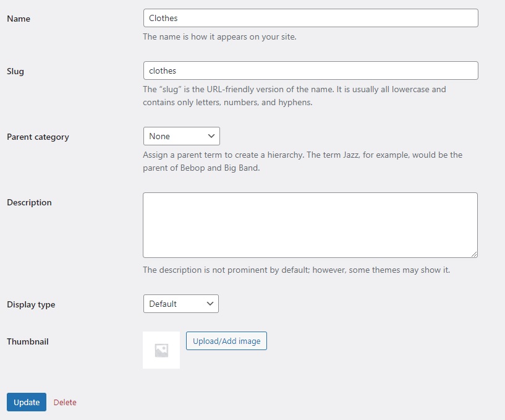
Task: Click the Description box resize handle
Action: click(474, 254)
